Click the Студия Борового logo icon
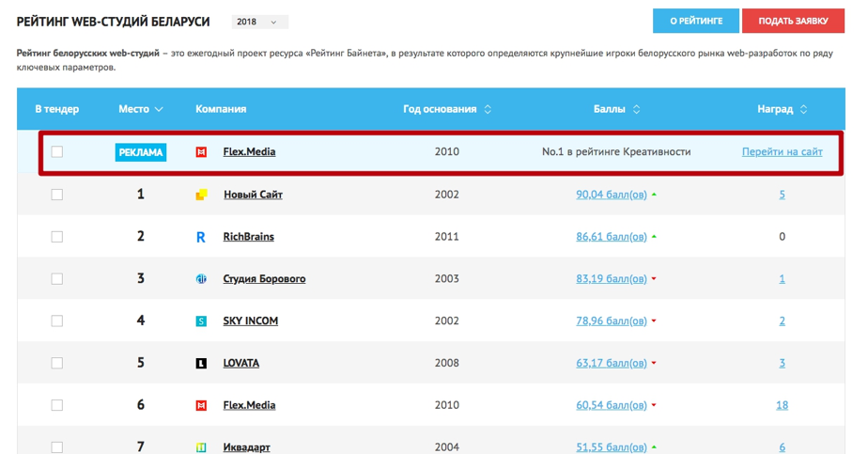The width and height of the screenshot is (868, 454). coord(201,278)
